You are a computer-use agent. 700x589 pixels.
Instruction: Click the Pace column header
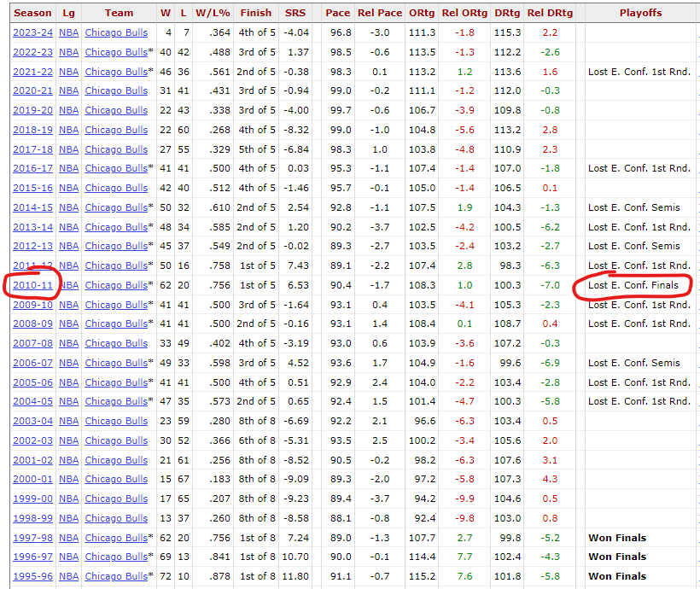pos(337,13)
